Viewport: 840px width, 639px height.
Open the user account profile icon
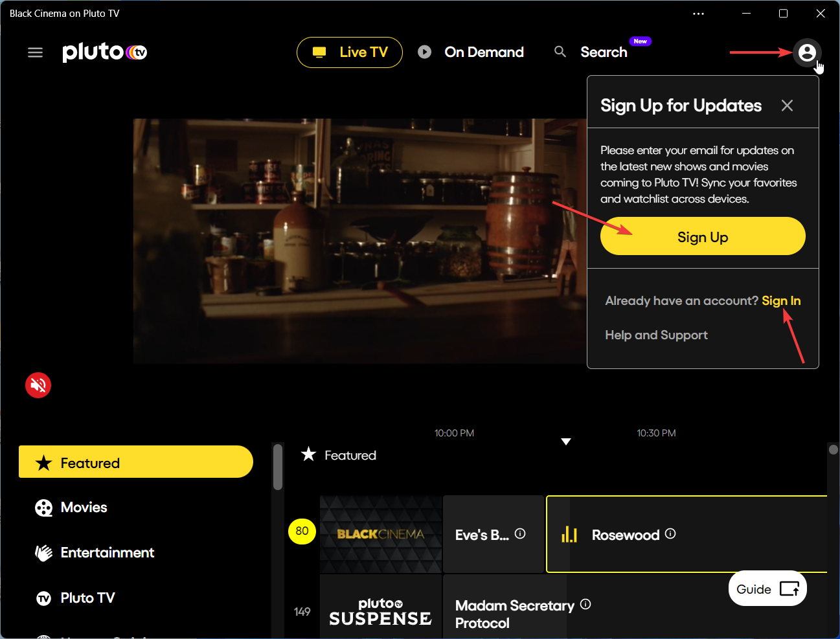point(807,52)
